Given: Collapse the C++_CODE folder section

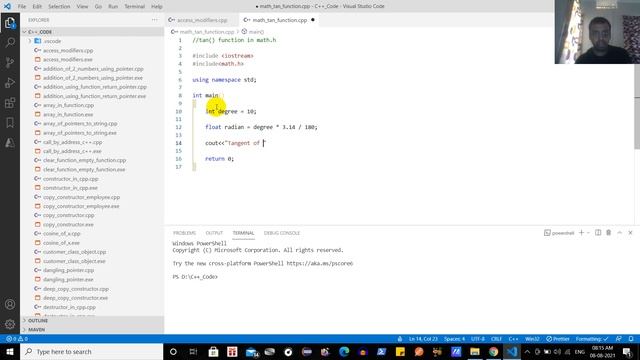Looking at the screenshot, I should (x=92, y=31).
